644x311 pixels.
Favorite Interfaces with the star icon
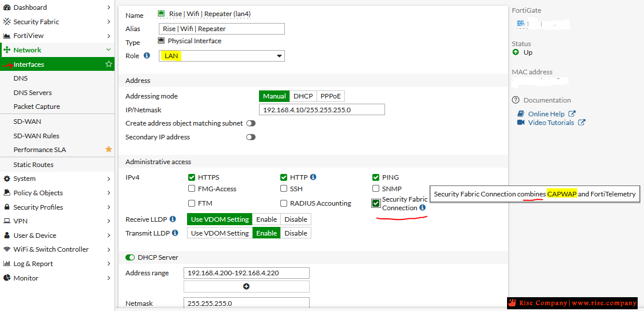108,64
